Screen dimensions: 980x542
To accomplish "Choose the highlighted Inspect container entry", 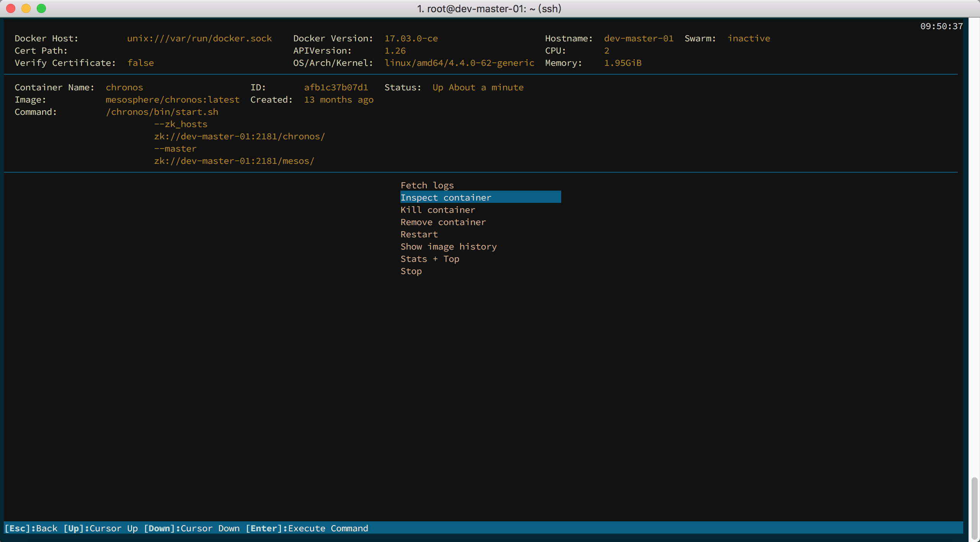I will [x=446, y=198].
